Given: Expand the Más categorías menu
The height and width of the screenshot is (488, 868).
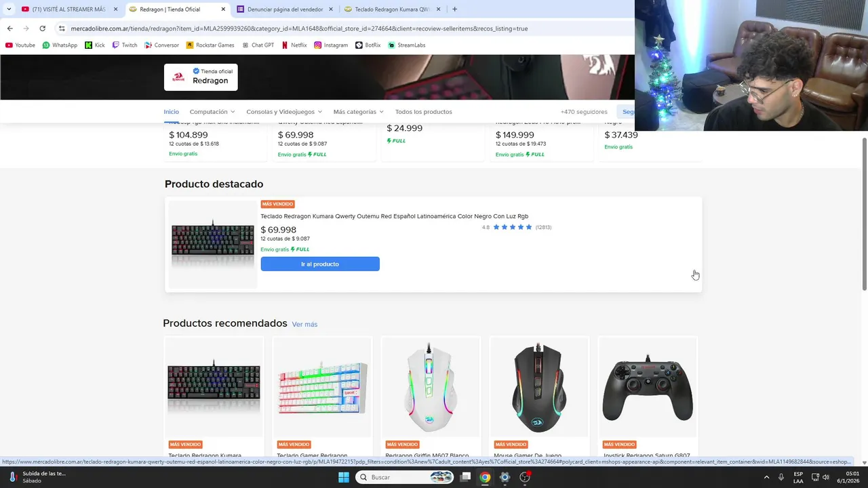Looking at the screenshot, I should [358, 112].
